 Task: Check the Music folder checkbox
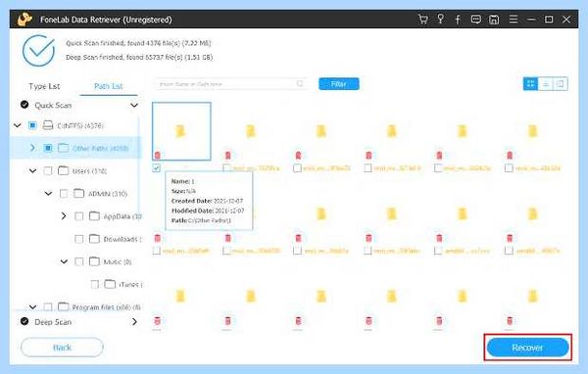click(x=79, y=261)
